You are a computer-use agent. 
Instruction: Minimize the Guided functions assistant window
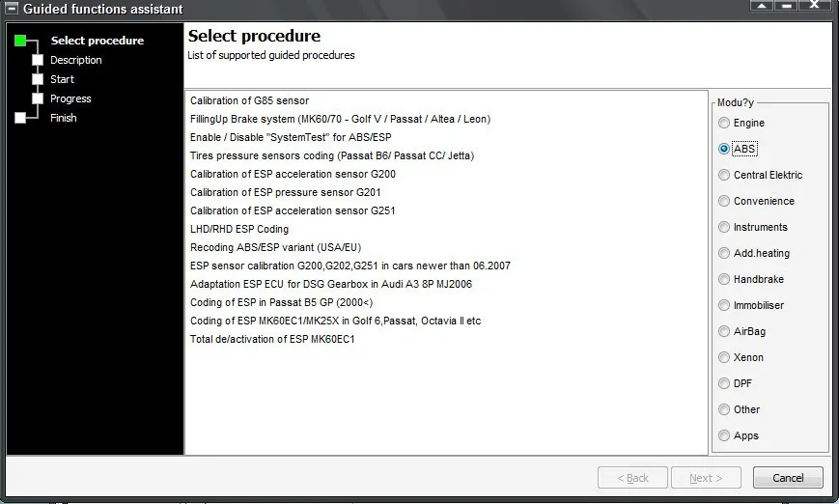tap(787, 6)
